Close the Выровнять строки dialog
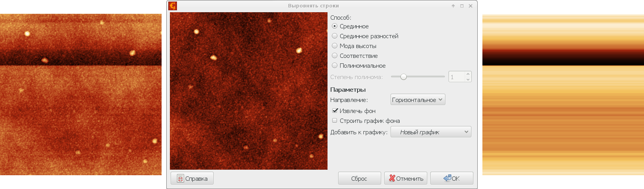This screenshot has height=189, width=644. click(471, 6)
